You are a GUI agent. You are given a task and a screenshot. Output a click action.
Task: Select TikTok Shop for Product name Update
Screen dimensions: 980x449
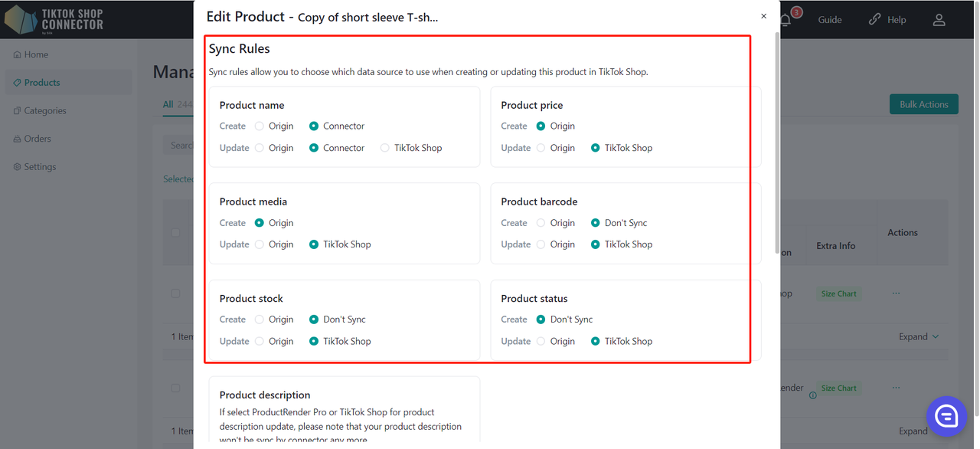click(x=385, y=148)
